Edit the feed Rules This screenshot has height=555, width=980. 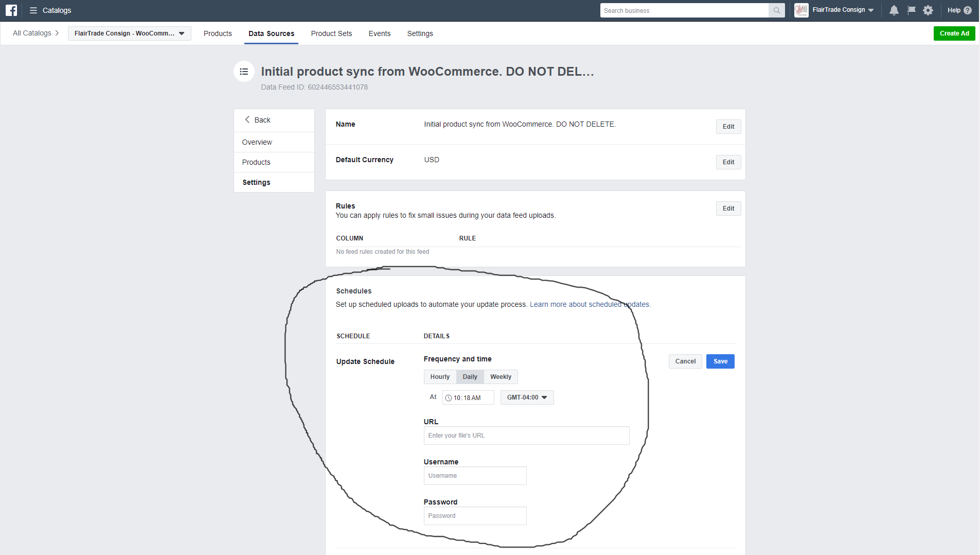click(x=728, y=209)
